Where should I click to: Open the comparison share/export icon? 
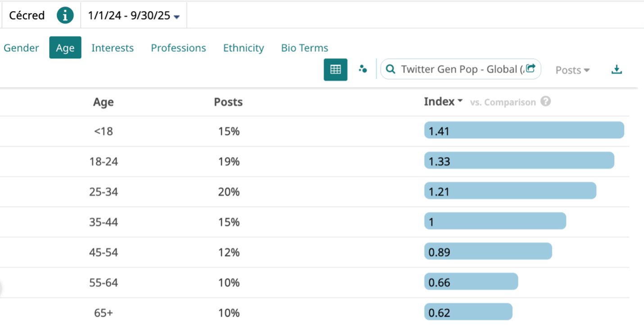[x=531, y=69]
